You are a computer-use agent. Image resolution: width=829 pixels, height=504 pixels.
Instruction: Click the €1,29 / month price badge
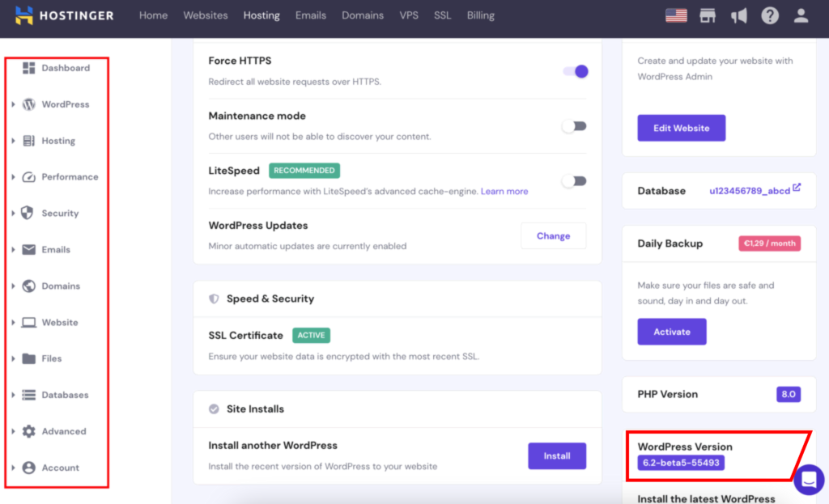click(x=769, y=244)
